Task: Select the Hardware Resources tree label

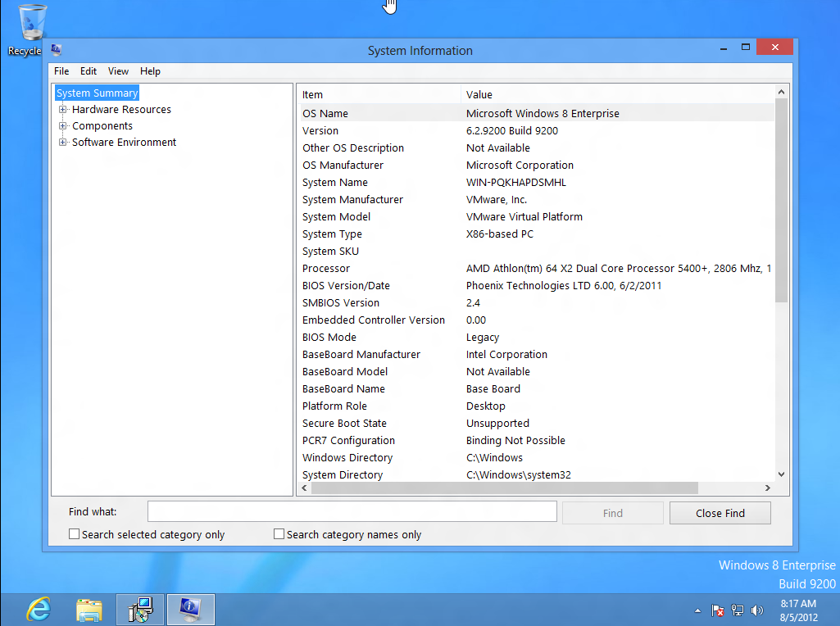Action: (x=121, y=109)
